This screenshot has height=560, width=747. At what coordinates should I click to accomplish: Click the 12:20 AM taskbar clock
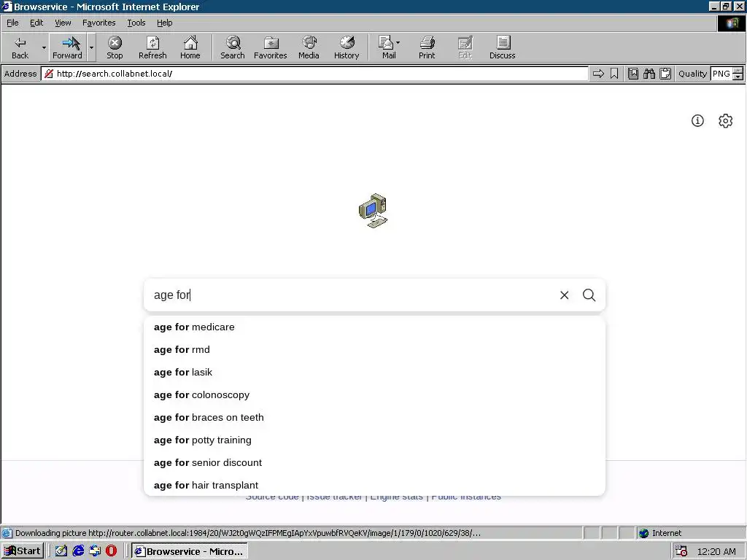(716, 551)
